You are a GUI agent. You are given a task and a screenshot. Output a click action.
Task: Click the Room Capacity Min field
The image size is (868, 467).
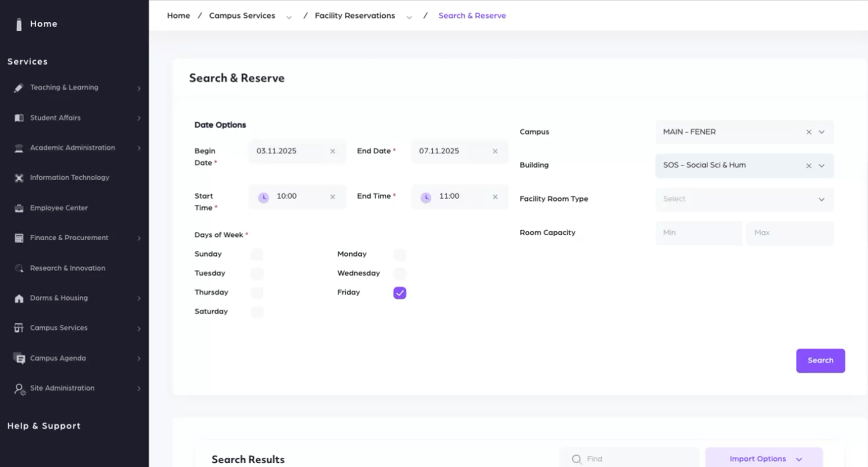pyautogui.click(x=698, y=233)
